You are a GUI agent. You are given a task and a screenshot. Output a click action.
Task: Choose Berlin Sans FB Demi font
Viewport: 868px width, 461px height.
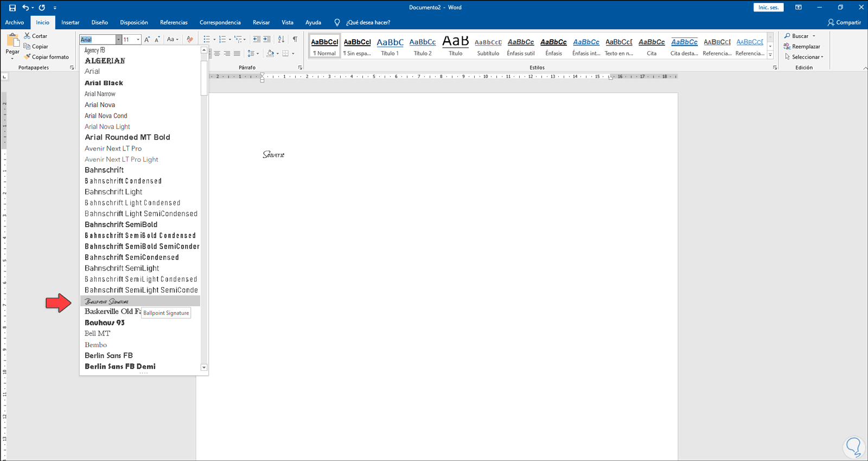140,367
